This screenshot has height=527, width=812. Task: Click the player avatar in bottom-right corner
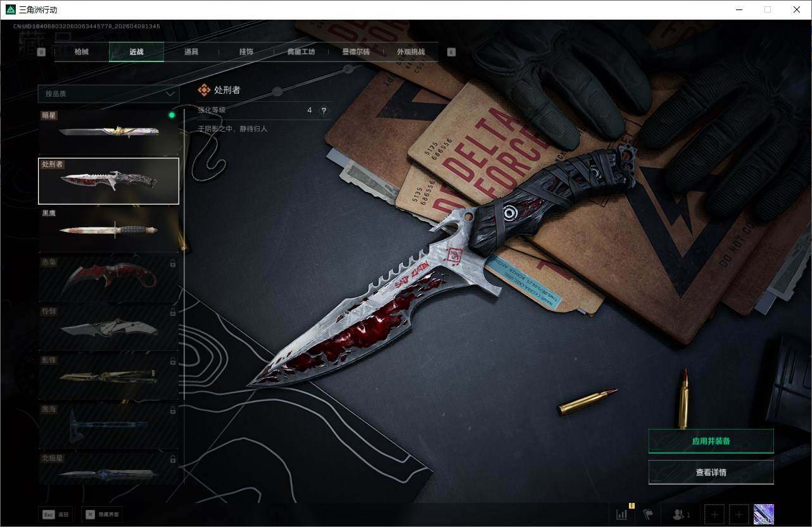pos(763,514)
